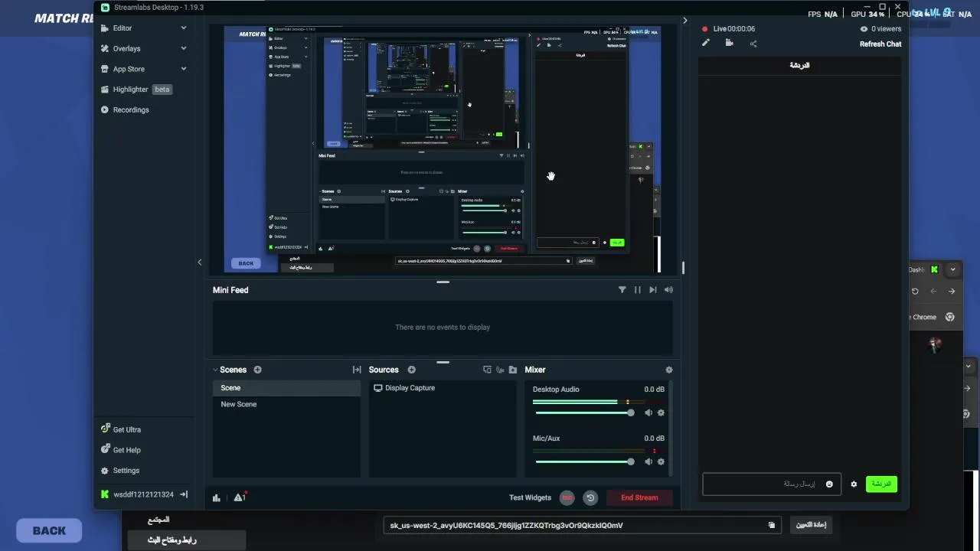Add a new scene with plus icon
980x551 pixels.
(x=257, y=370)
